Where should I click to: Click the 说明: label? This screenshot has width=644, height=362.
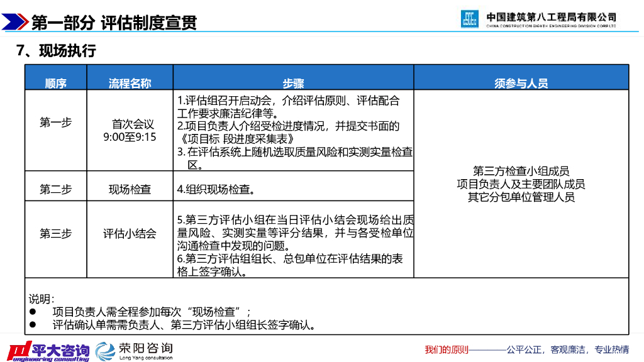pyautogui.click(x=42, y=299)
